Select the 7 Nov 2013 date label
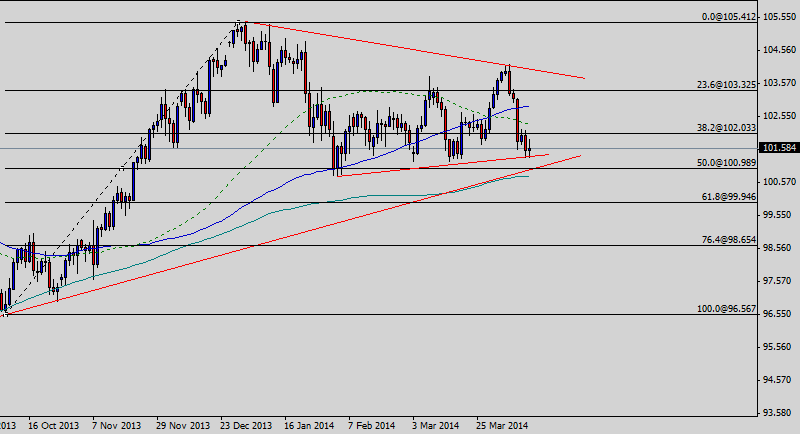The image size is (800, 434). tap(117, 425)
